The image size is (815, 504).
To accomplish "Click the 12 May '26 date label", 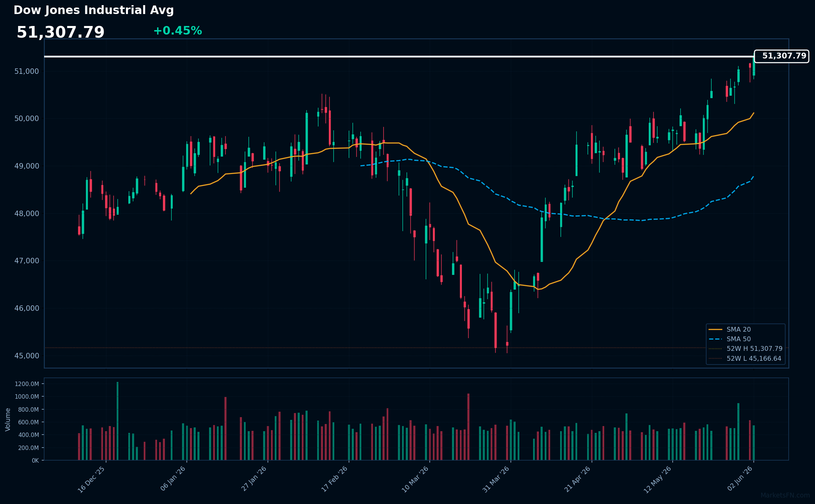I will pyautogui.click(x=658, y=480).
